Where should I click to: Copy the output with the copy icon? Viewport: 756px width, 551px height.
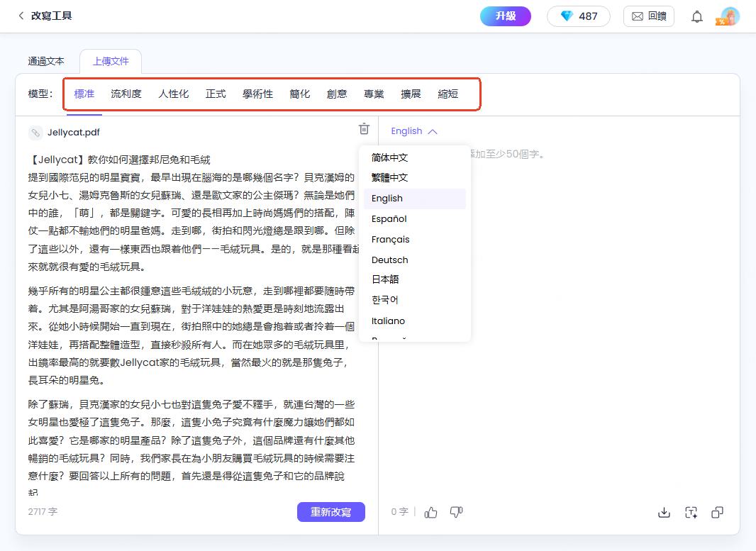(718, 512)
